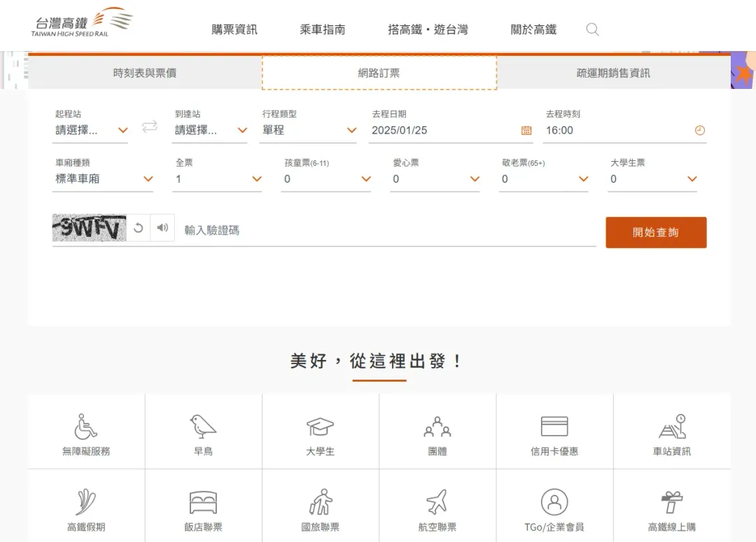This screenshot has width=756, height=542.
Task: Open 航空聯票 airplane icon
Action: pyautogui.click(x=437, y=502)
